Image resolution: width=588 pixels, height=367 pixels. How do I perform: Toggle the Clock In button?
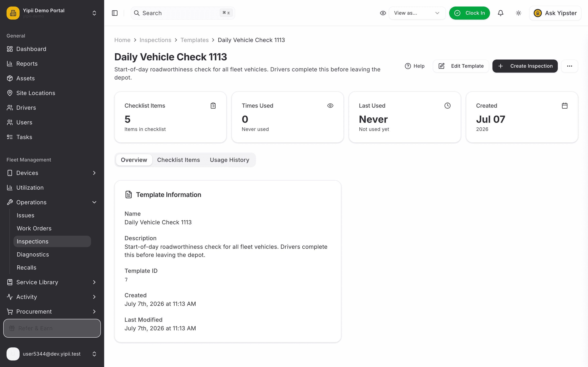(x=469, y=13)
